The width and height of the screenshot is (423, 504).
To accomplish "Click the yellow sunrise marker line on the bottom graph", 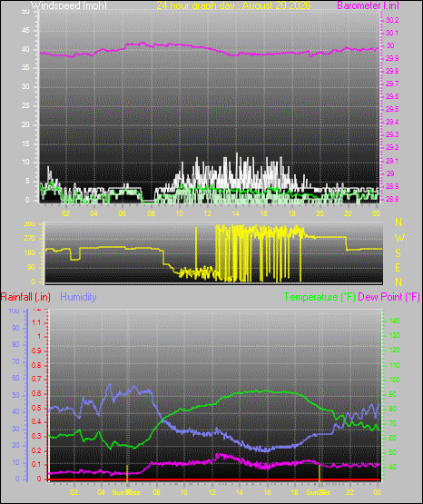I will click(127, 473).
